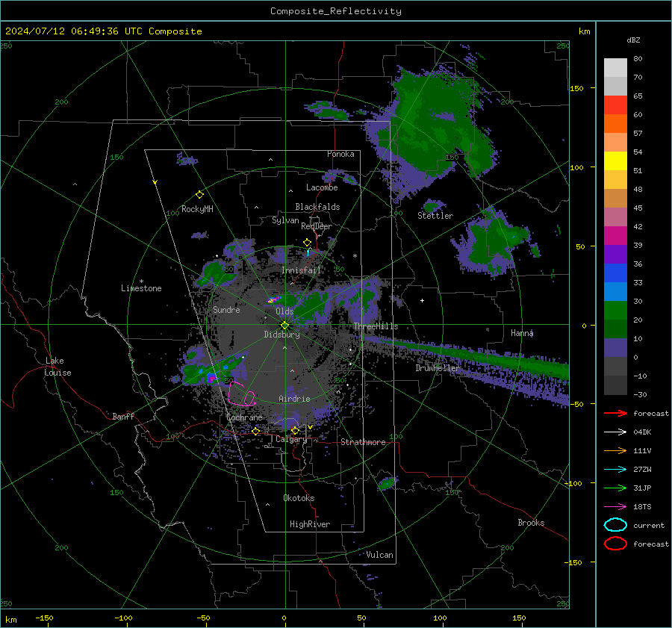672x628 pixels.
Task: Click the Sylvan map label
Action: pyautogui.click(x=285, y=220)
